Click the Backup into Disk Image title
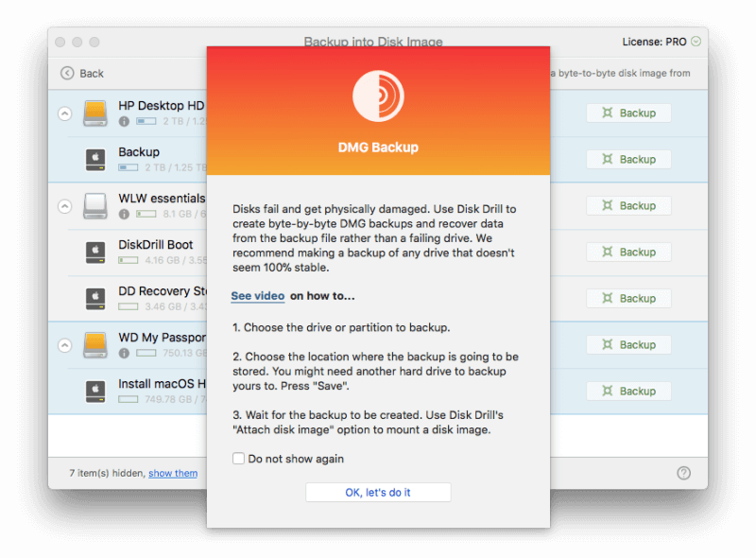 (373, 42)
